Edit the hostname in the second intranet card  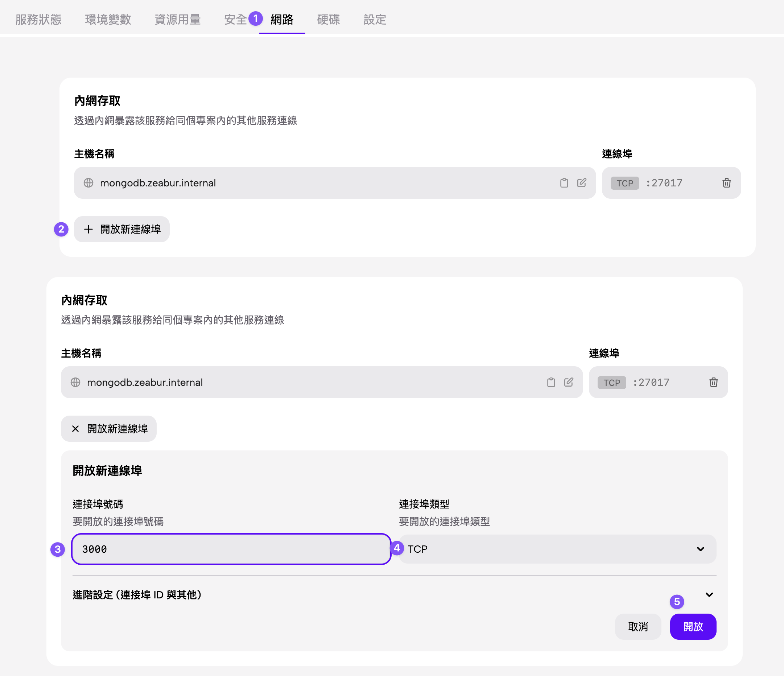point(569,382)
